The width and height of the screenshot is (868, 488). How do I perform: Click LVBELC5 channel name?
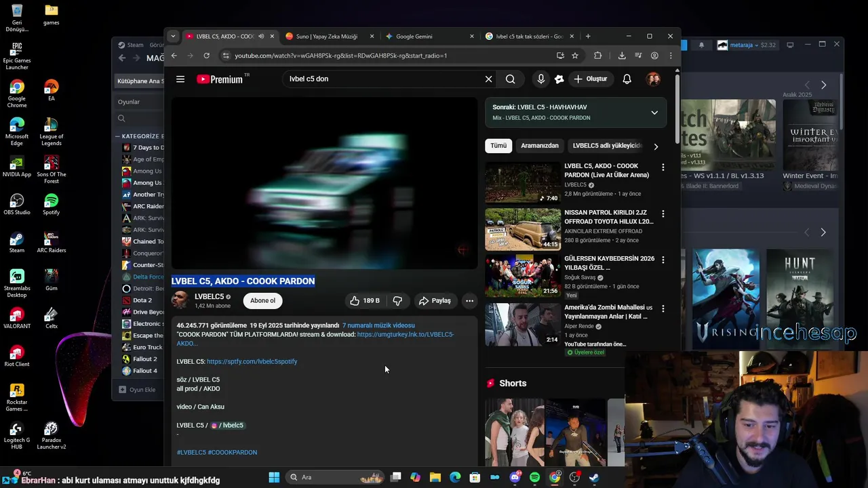(x=209, y=297)
